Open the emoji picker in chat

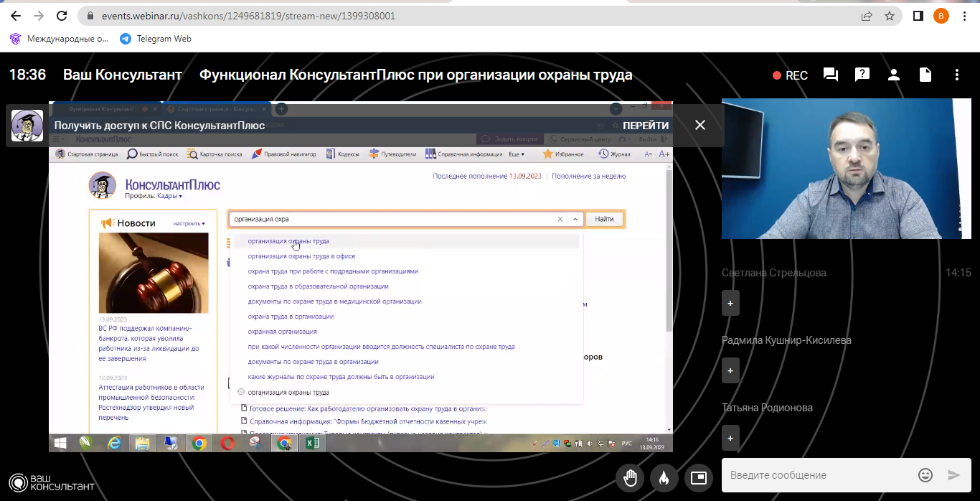(x=925, y=475)
